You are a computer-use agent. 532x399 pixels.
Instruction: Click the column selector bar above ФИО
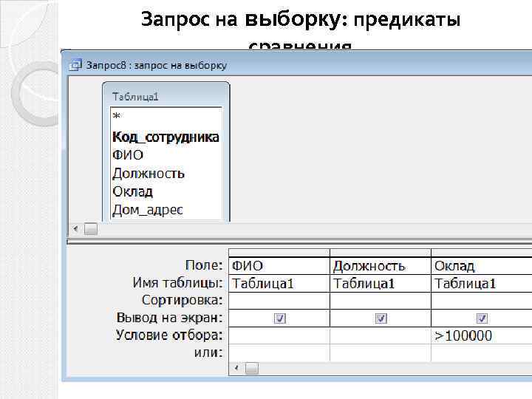279,253
